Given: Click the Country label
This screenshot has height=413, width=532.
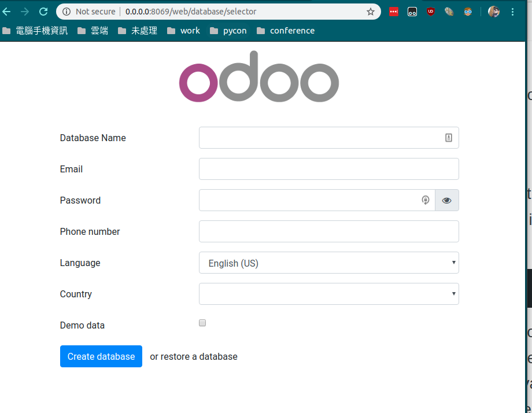Looking at the screenshot, I should 76,294.
